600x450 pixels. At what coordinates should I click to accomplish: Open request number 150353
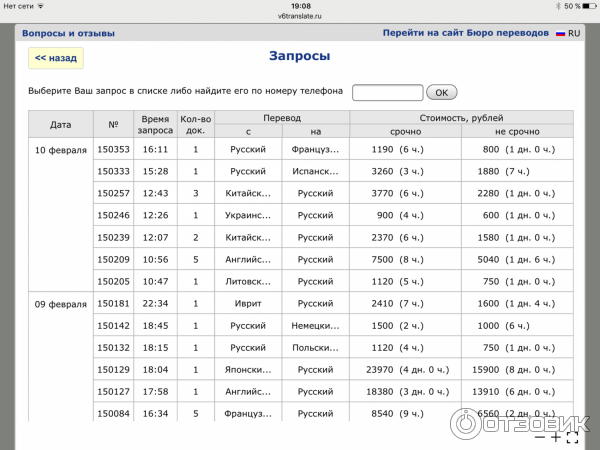[113, 149]
